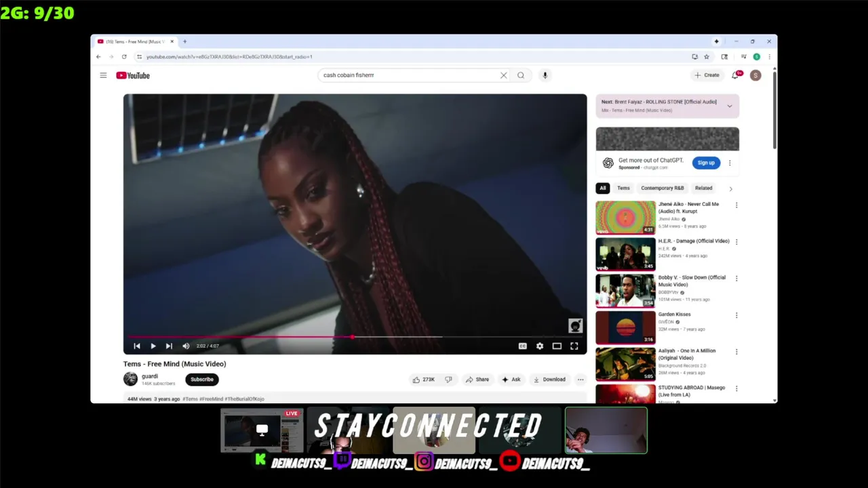Open the Create button
The height and width of the screenshot is (488, 868).
tap(707, 75)
